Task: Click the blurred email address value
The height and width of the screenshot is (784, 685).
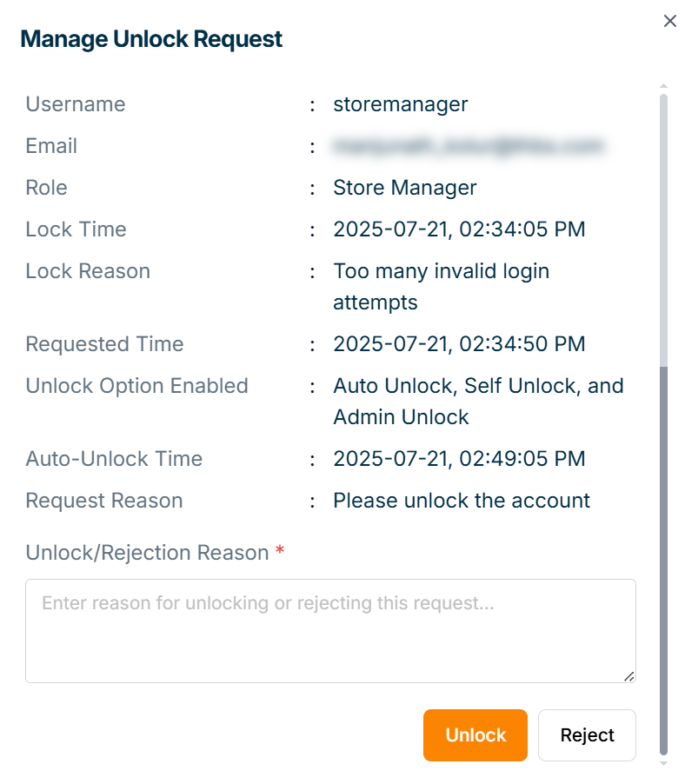Action: [468, 146]
